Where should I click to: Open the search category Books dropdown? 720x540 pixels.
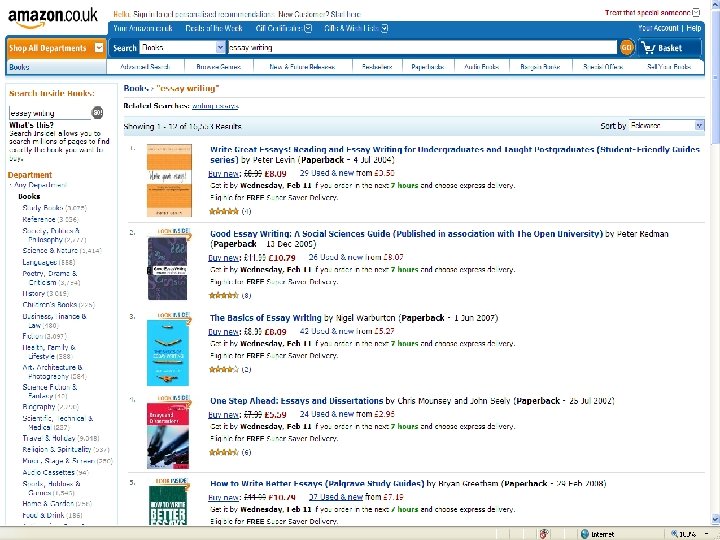(182, 47)
